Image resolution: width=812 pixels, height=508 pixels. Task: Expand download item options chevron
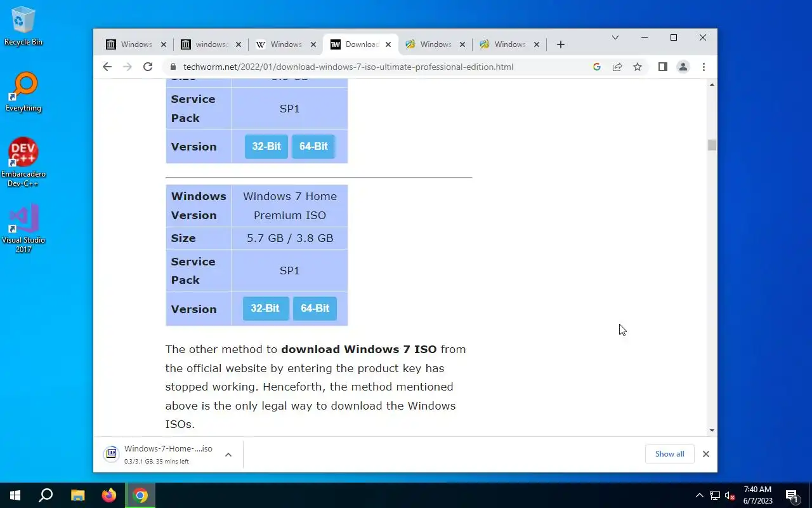click(x=228, y=455)
